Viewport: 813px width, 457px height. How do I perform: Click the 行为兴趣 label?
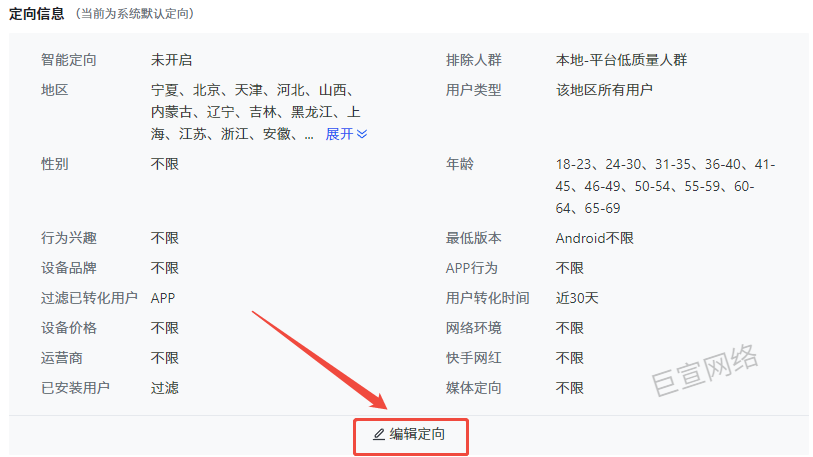68,238
